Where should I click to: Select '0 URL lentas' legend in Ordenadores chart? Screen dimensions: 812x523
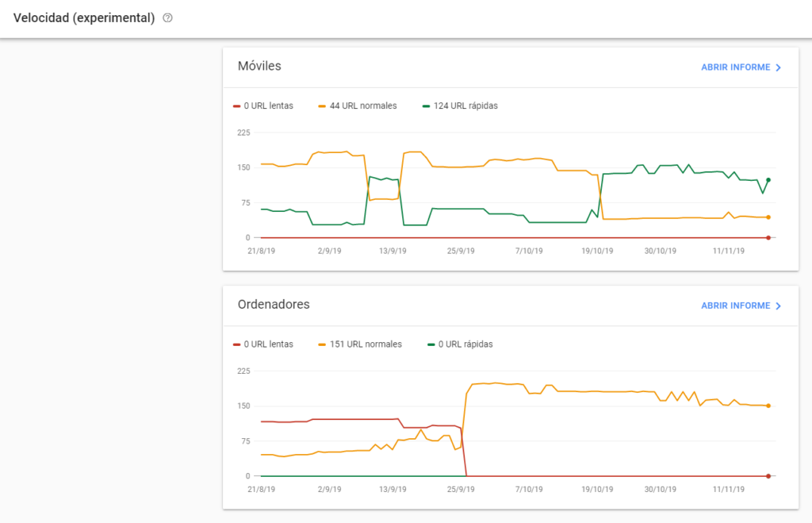(x=263, y=344)
